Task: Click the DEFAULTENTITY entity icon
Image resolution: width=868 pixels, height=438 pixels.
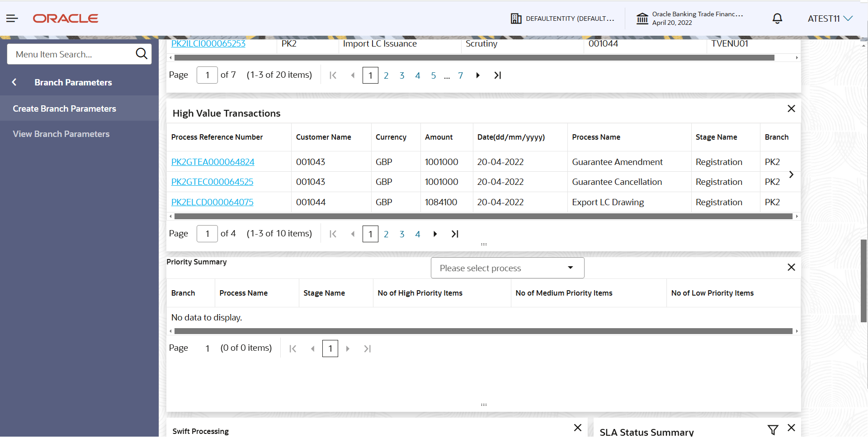Action: (x=516, y=18)
